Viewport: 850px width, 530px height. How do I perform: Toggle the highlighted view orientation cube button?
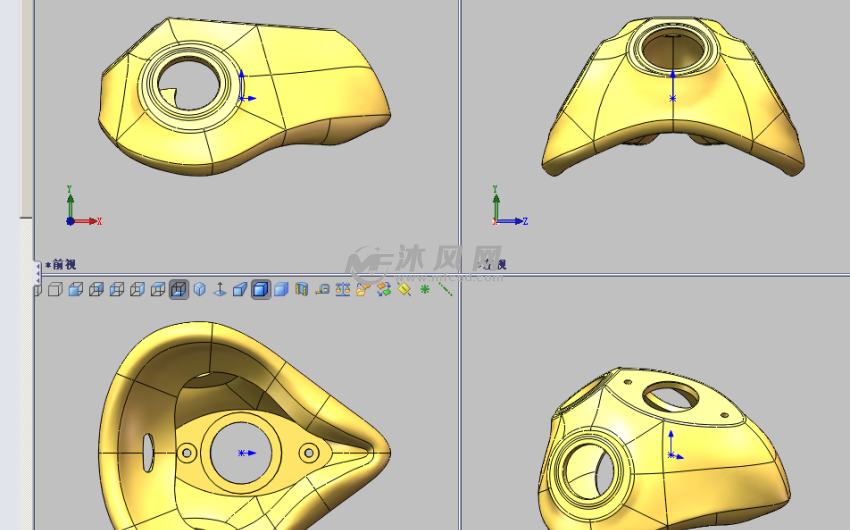pos(178,290)
